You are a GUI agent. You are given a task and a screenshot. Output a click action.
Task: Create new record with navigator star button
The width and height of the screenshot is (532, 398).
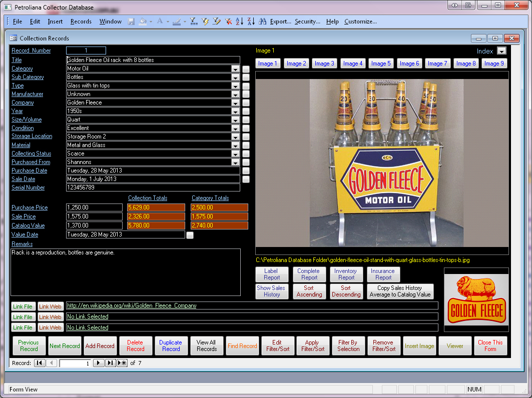pos(122,362)
